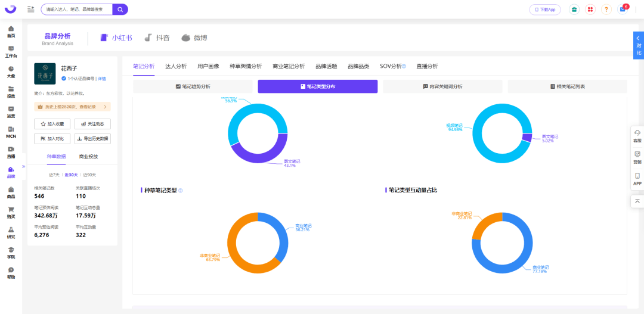The image size is (644, 314).
Task: Click the search magnifier button
Action: coord(120,9)
